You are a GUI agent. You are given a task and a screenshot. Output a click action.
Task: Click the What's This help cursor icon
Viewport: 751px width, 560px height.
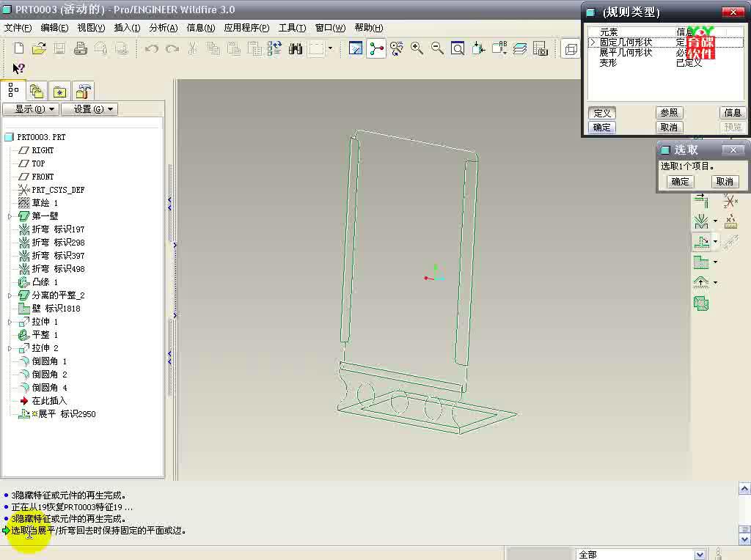click(x=18, y=68)
